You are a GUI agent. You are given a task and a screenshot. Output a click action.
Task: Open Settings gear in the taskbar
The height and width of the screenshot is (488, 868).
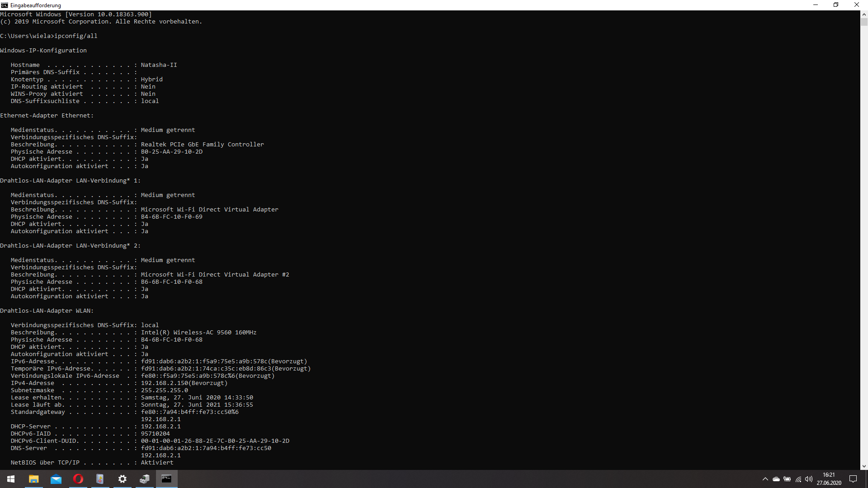point(123,479)
